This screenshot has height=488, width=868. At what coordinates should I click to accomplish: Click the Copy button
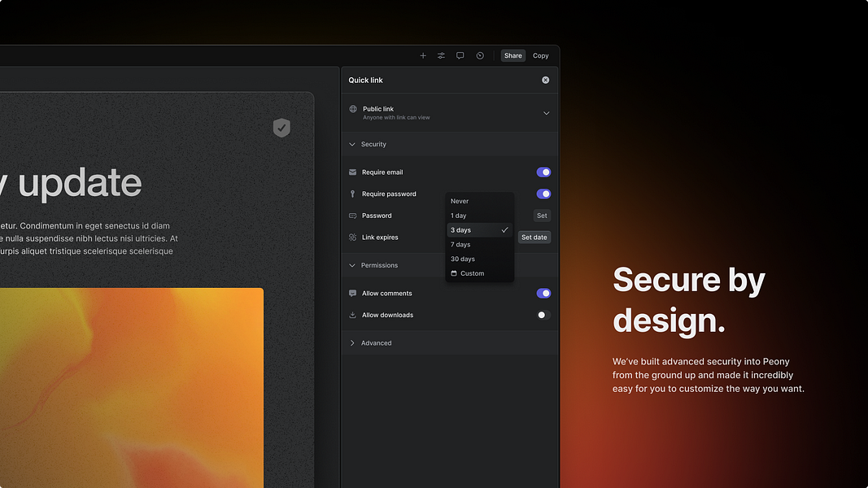[541, 55]
